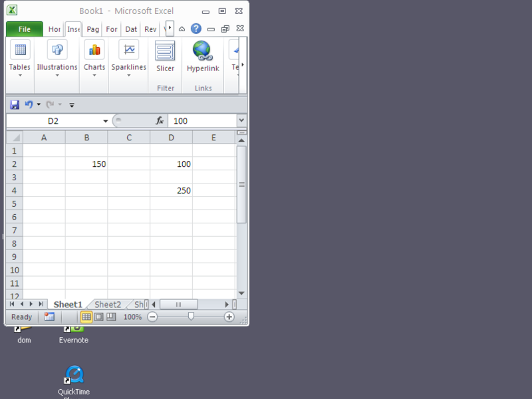Switch to Page Layout view
Image resolution: width=532 pixels, height=399 pixels.
98,317
